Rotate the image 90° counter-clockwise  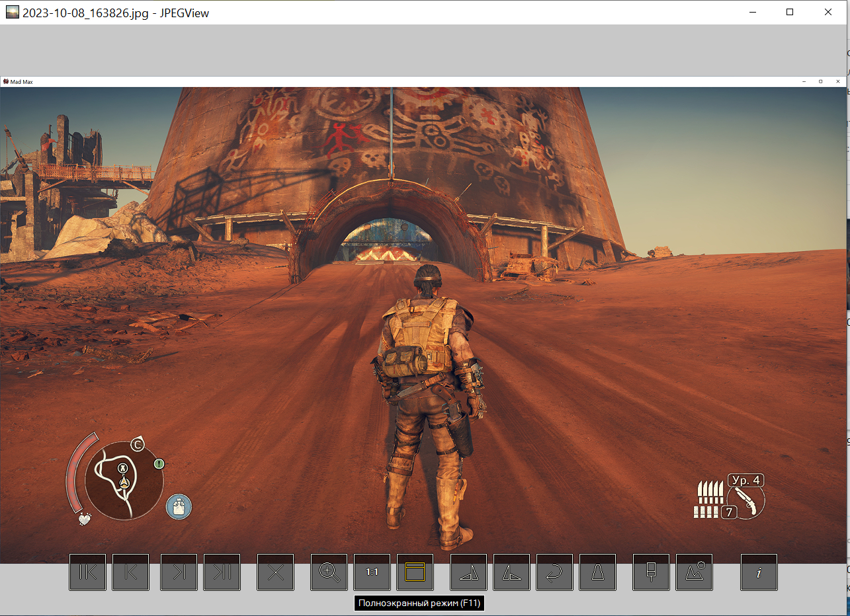click(x=511, y=572)
